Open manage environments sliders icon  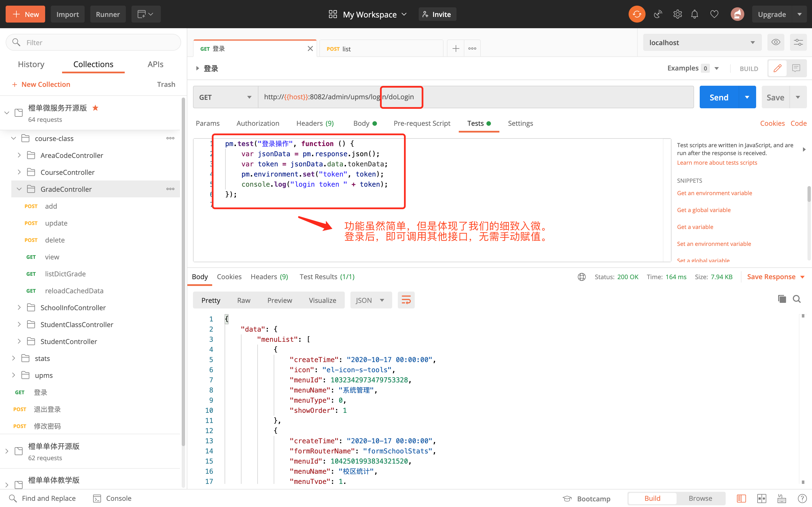[798, 42]
